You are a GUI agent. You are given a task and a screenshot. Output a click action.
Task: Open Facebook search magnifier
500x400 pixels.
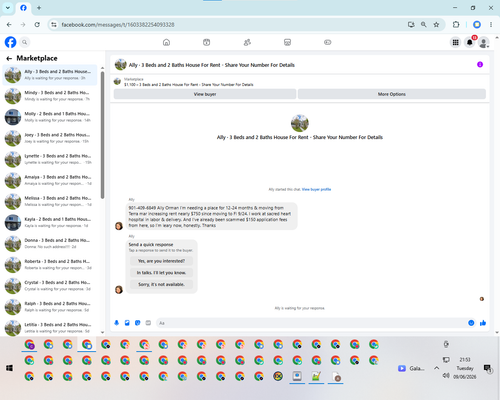tap(24, 42)
